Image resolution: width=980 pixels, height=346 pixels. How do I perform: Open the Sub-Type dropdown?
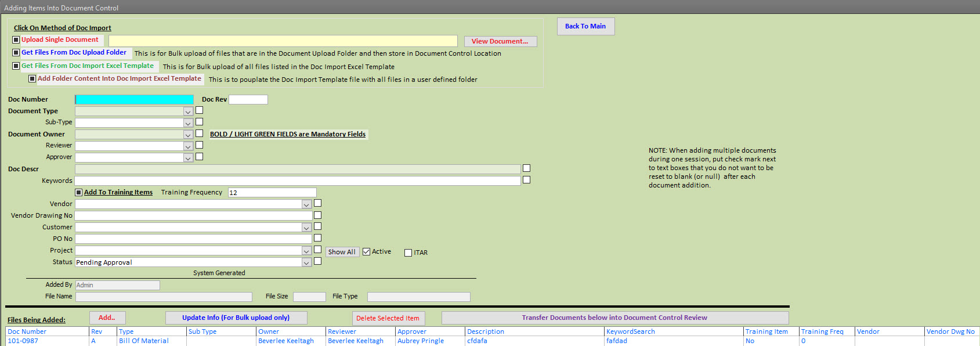click(188, 123)
